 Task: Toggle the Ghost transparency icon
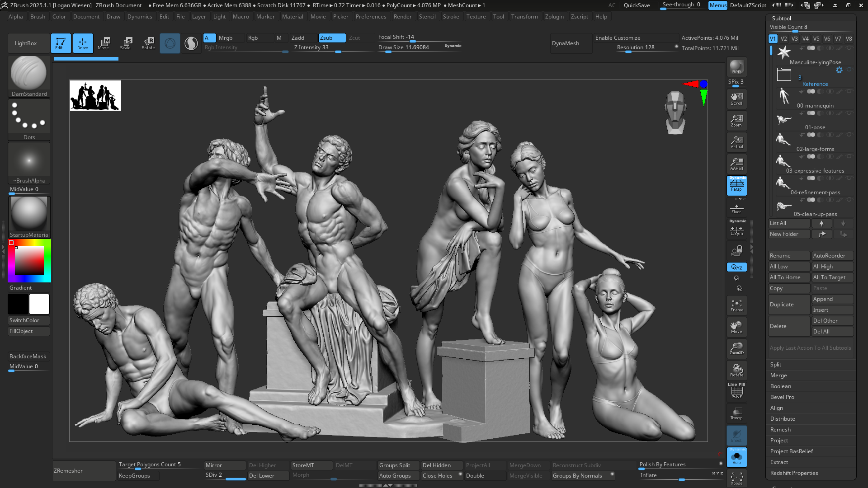[x=736, y=435]
